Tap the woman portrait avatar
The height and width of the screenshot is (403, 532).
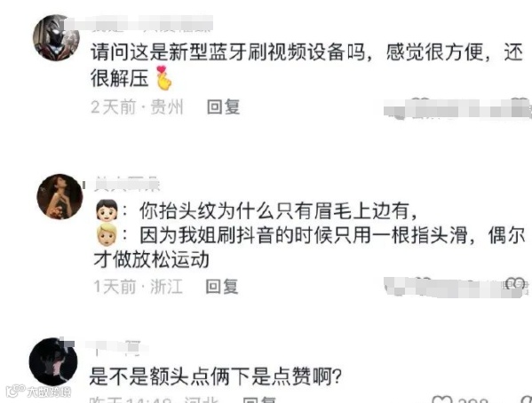(60, 197)
